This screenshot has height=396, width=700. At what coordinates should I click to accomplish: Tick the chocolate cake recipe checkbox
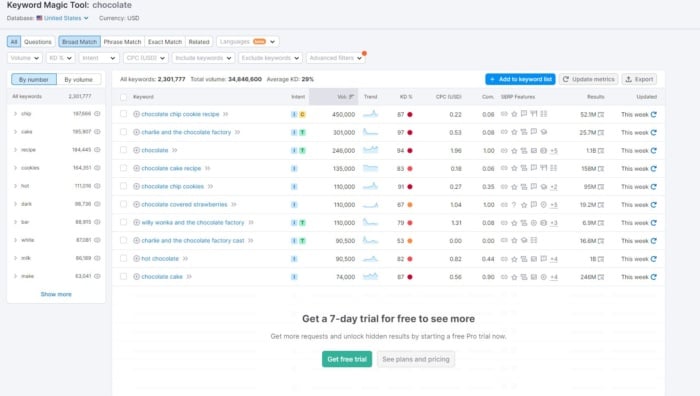click(x=124, y=168)
